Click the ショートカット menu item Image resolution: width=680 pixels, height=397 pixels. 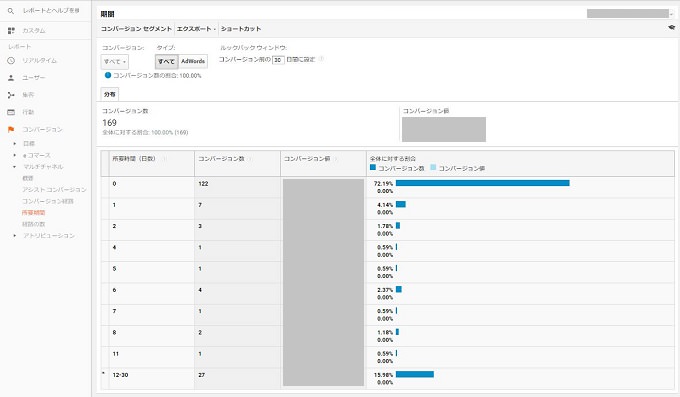[x=241, y=29]
